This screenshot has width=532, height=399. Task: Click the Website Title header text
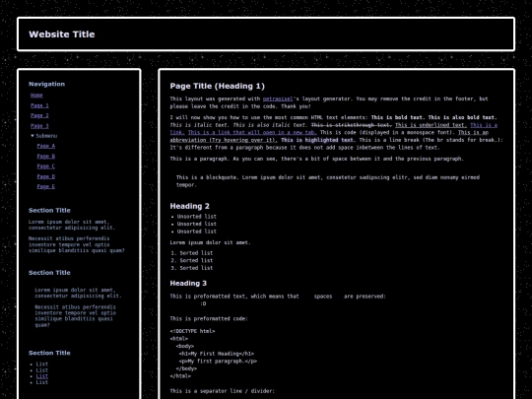pos(62,34)
